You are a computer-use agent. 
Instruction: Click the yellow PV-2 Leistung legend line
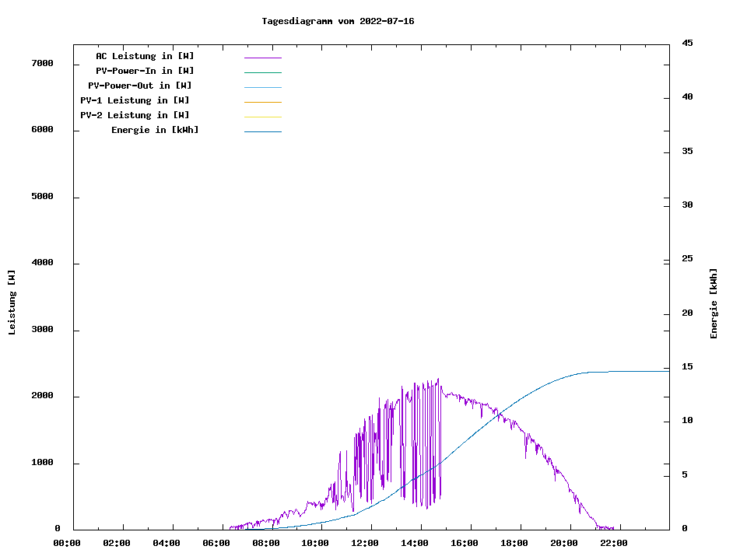coord(262,117)
